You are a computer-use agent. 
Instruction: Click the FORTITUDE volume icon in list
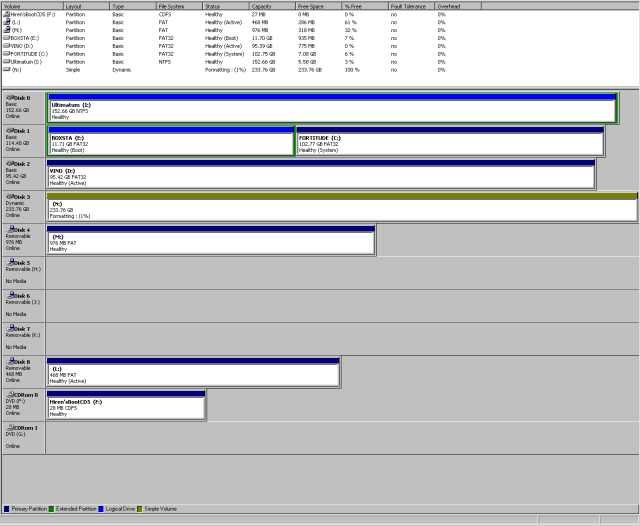tap(7, 54)
